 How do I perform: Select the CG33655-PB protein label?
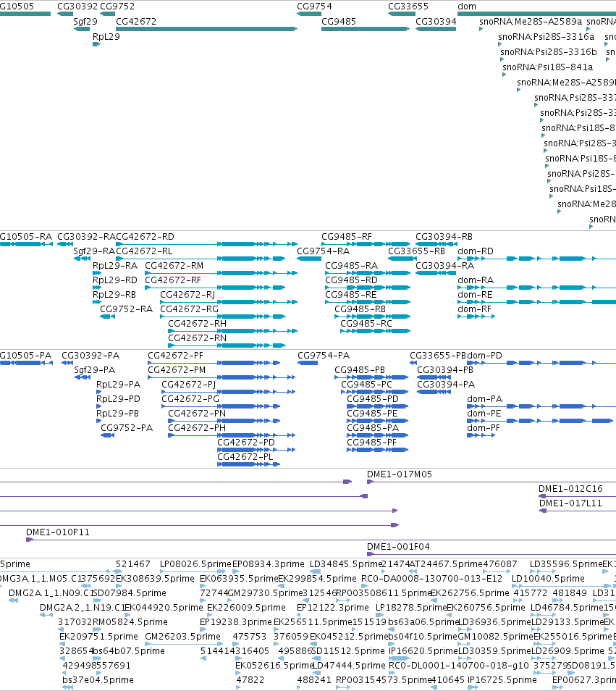coord(438,356)
